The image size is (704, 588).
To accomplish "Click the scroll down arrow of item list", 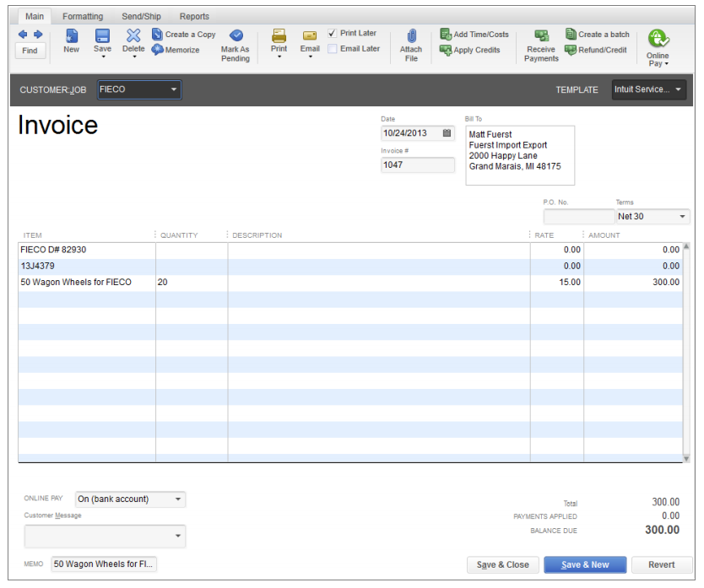I will (x=686, y=459).
